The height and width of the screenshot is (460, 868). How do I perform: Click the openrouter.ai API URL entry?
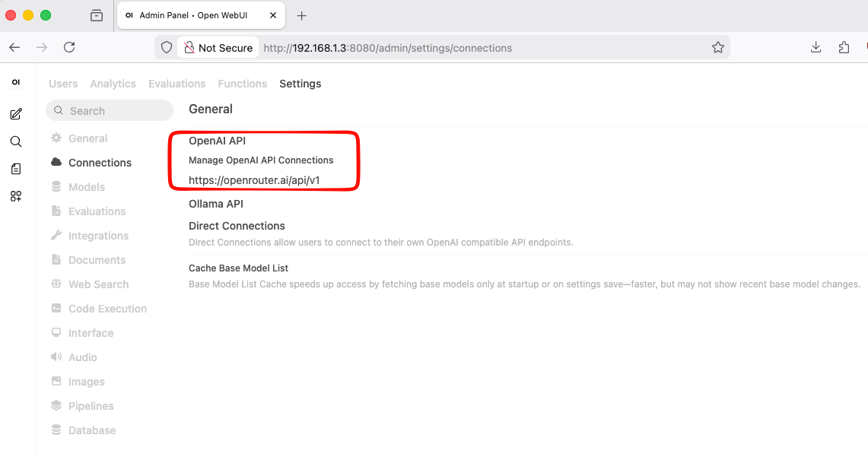click(x=254, y=180)
